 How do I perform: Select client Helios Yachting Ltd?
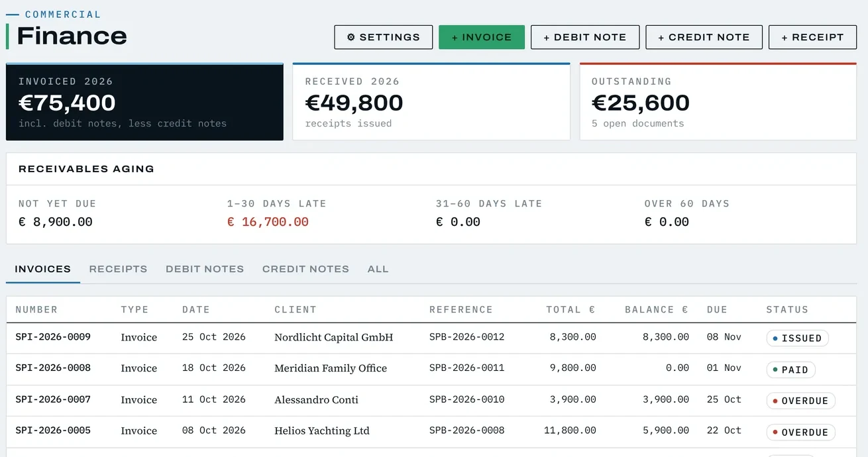click(322, 431)
